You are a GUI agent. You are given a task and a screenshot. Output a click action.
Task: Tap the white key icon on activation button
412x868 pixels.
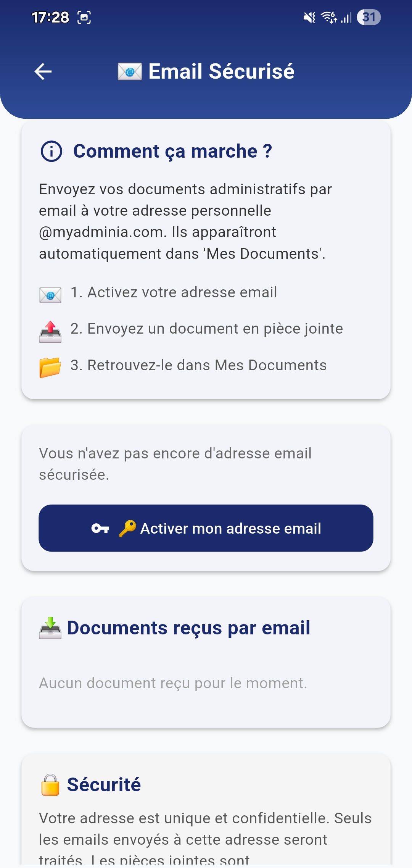(100, 528)
